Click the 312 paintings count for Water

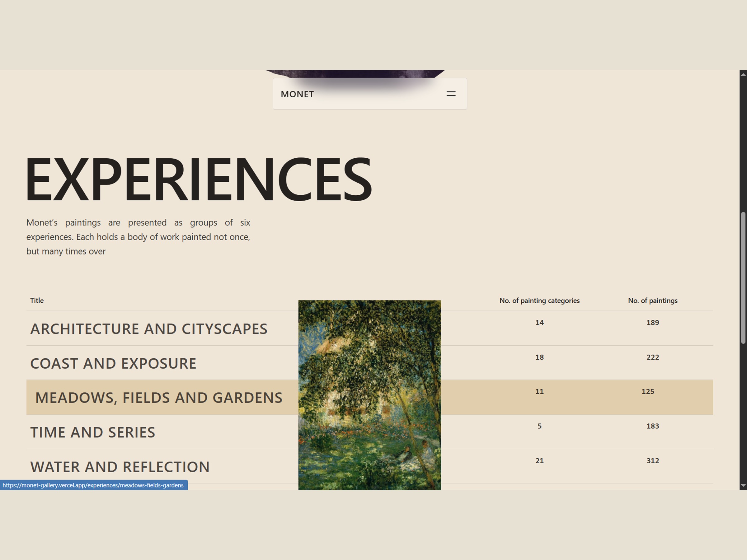pos(652,460)
